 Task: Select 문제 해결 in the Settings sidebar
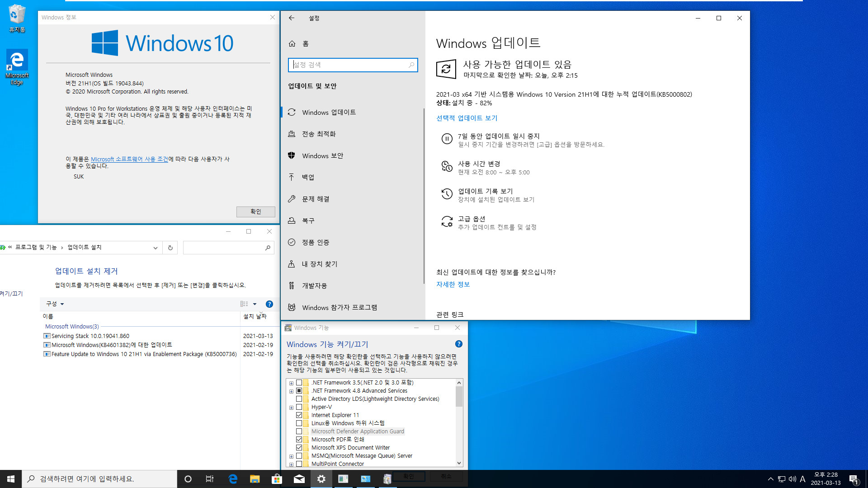click(352, 199)
